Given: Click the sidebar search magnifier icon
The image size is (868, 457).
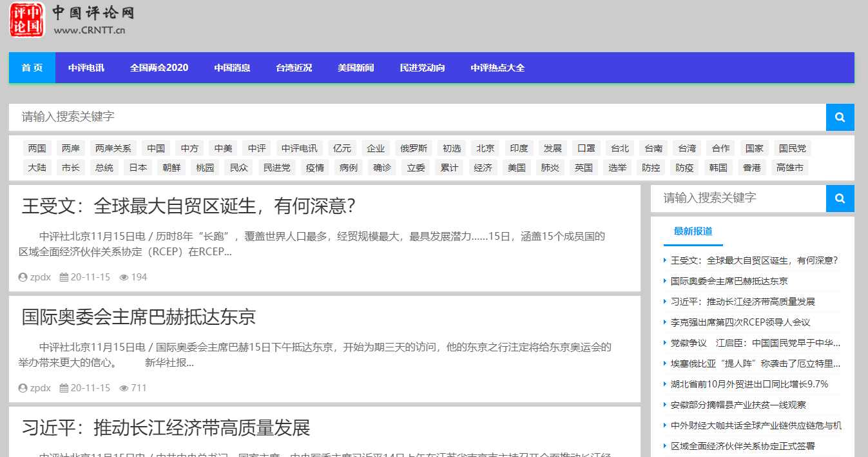Looking at the screenshot, I should [x=840, y=199].
